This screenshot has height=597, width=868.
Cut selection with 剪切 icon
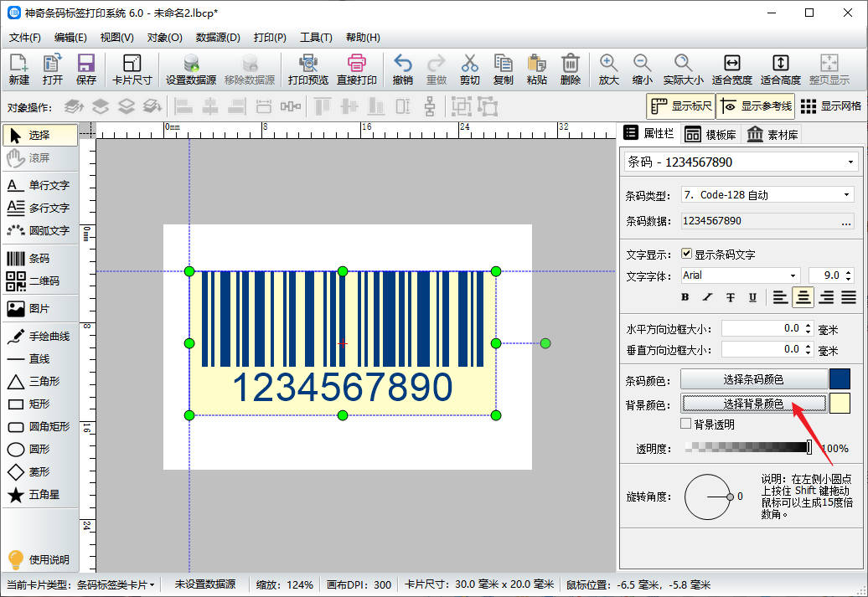[469, 69]
